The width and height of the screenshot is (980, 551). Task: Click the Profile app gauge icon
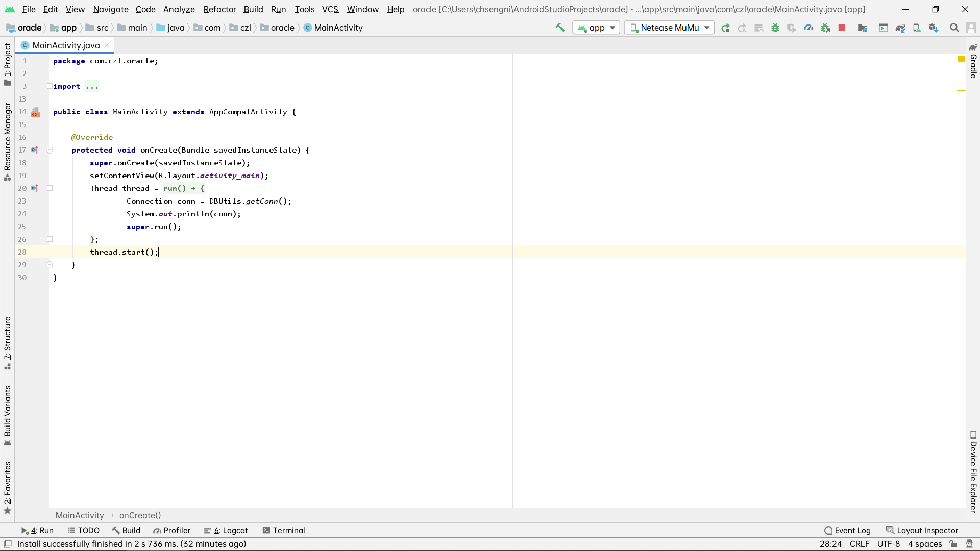click(x=808, y=28)
